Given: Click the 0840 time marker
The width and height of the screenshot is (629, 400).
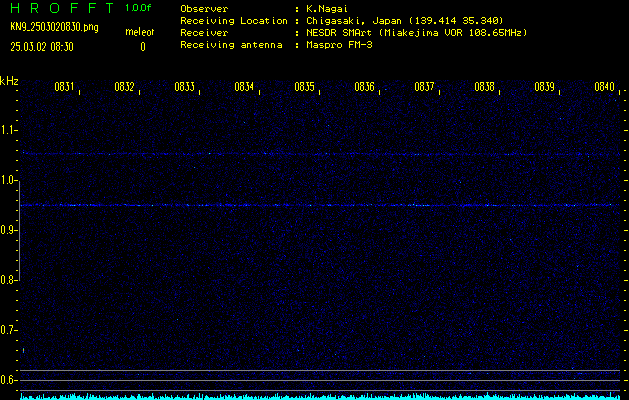Looking at the screenshot, I should click(x=605, y=87).
